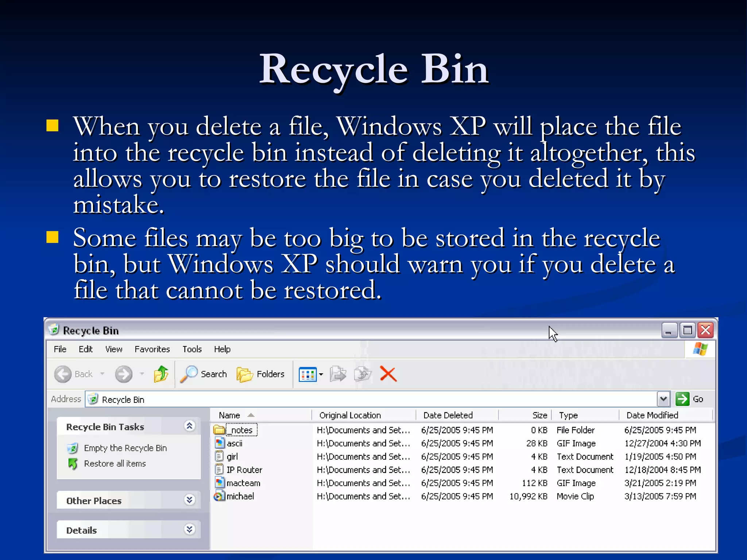
Task: Close the Recycle Bin window
Action: coord(706,330)
